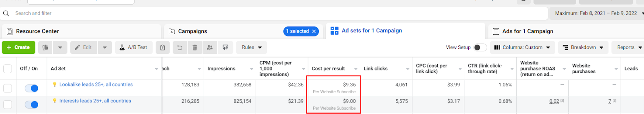Click the search magnifier icon
The height and width of the screenshot is (114, 644).
pyautogui.click(x=6, y=13)
